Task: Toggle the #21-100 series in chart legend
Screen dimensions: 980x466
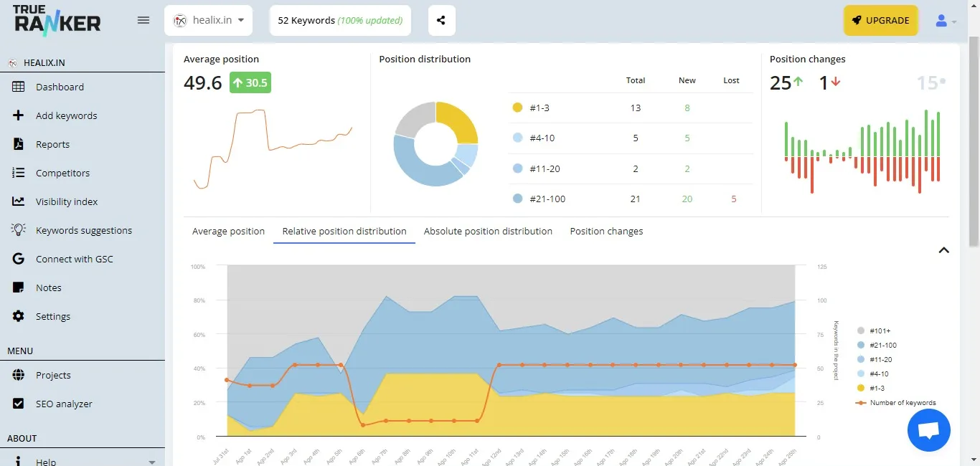Action: (877, 345)
